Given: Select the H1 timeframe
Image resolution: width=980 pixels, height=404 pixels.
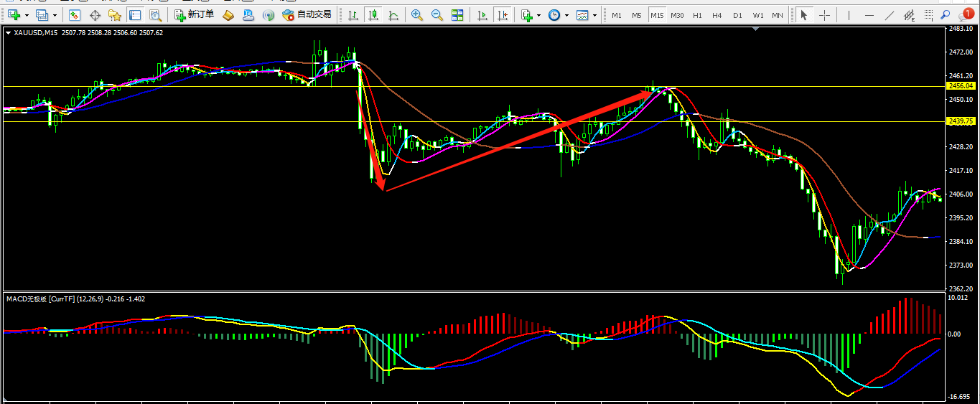Looking at the screenshot, I should click(697, 15).
